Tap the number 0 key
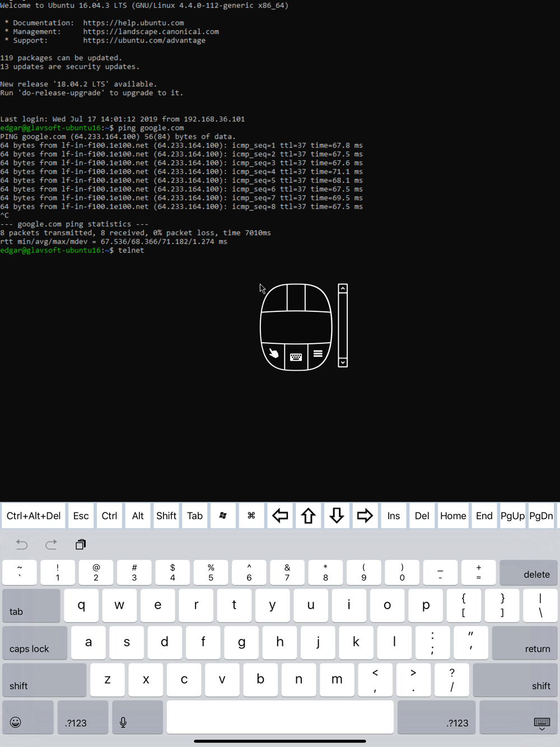Screen dimensions: 560x747 coord(402,573)
